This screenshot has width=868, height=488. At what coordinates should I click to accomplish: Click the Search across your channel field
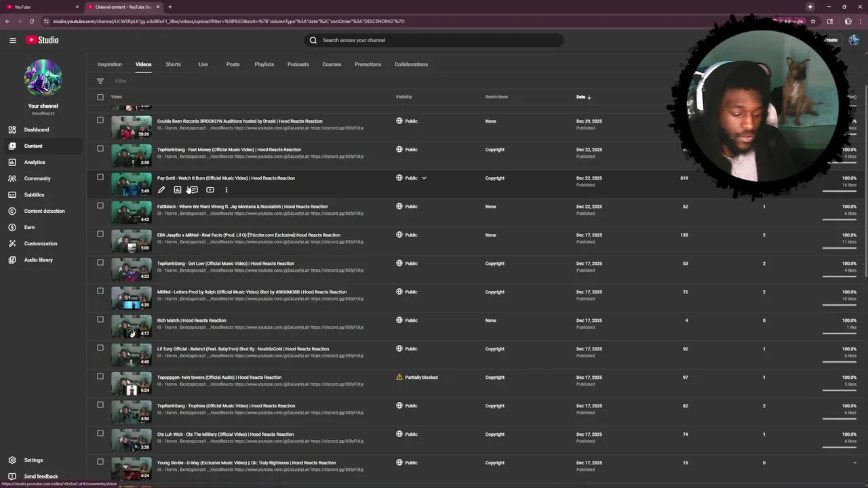pyautogui.click(x=434, y=40)
